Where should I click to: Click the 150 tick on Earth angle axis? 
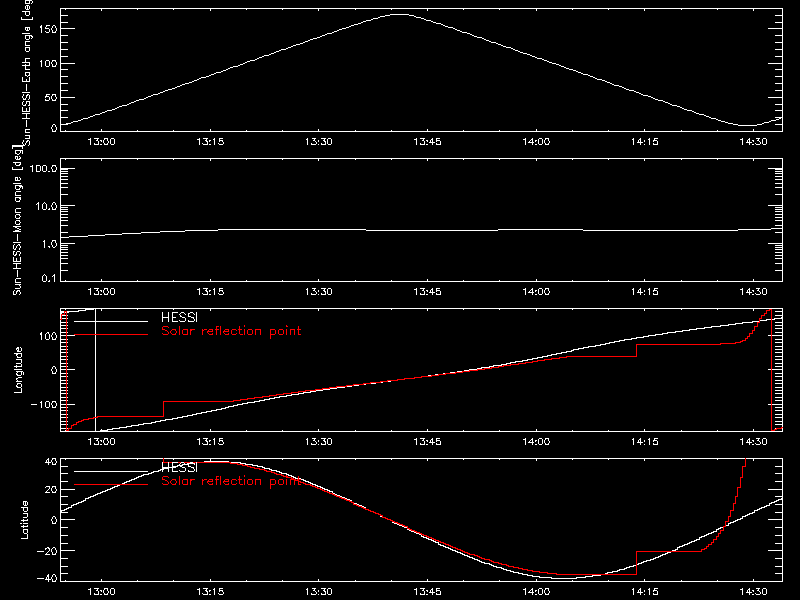tap(48, 29)
